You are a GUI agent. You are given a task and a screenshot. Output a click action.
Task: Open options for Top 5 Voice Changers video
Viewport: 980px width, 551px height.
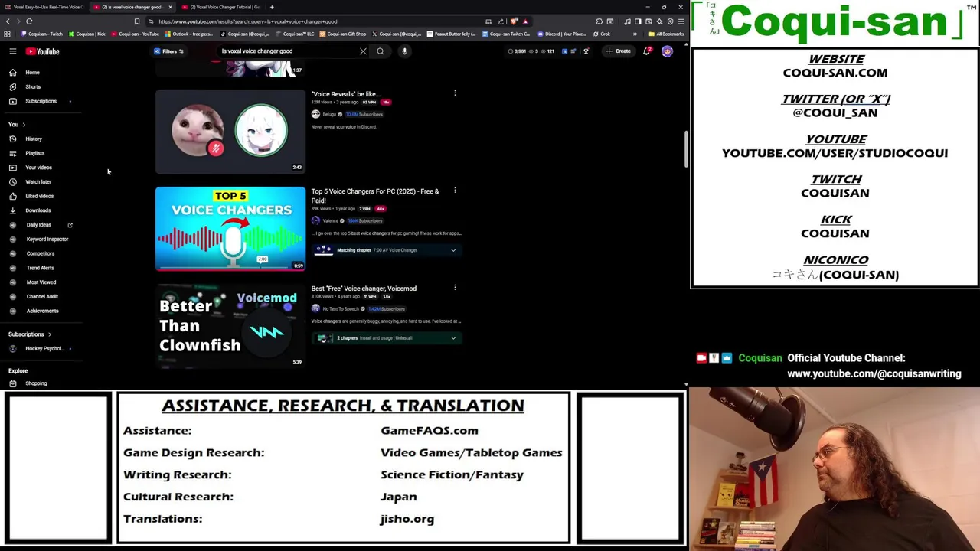455,191
